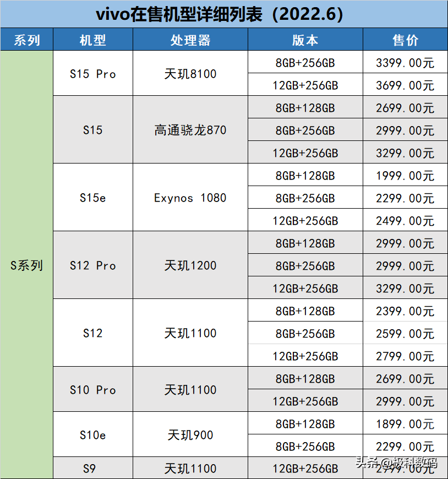448x479 pixels.
Task: Click the 高通骁龙870 processor cell
Action: (190, 129)
